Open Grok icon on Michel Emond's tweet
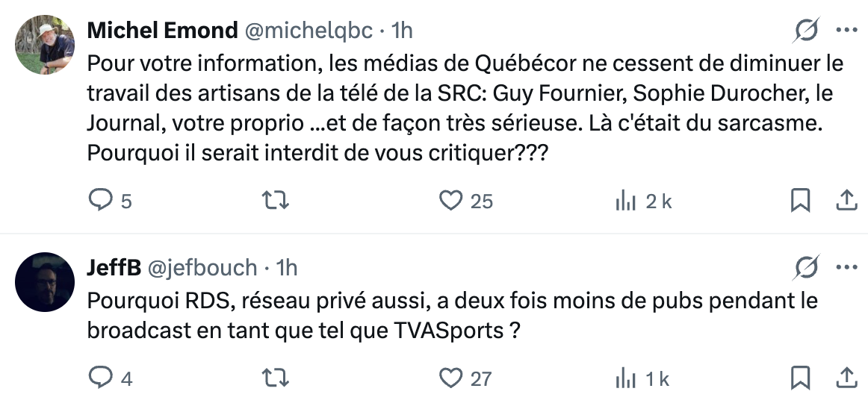The height and width of the screenshot is (409, 868). [x=807, y=30]
